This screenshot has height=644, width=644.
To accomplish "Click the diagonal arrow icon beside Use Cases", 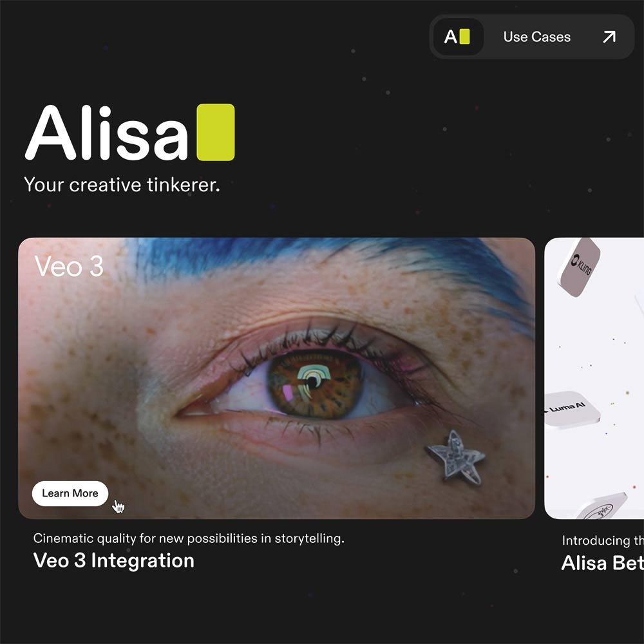I will pos(609,37).
